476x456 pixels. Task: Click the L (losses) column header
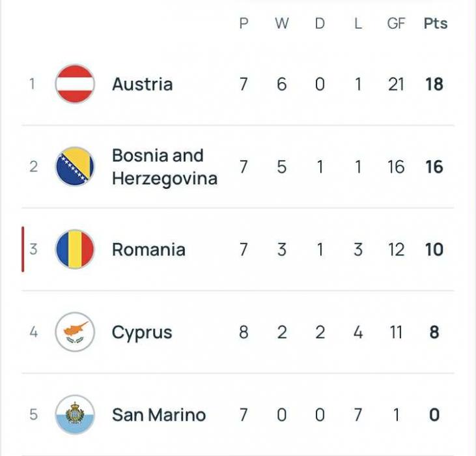click(357, 23)
